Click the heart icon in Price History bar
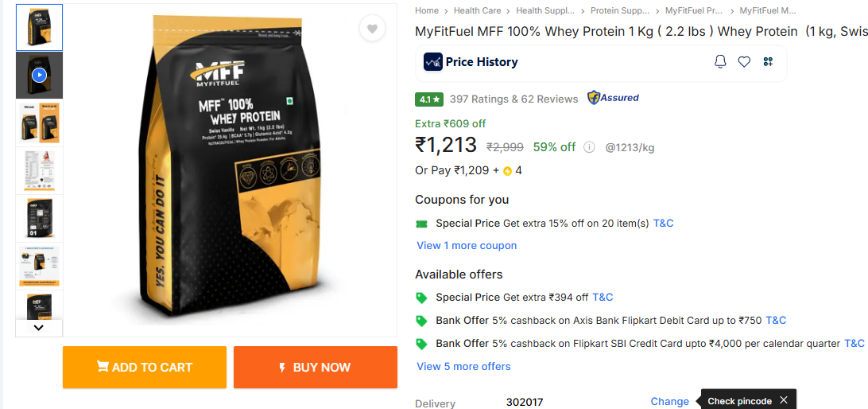 point(744,62)
